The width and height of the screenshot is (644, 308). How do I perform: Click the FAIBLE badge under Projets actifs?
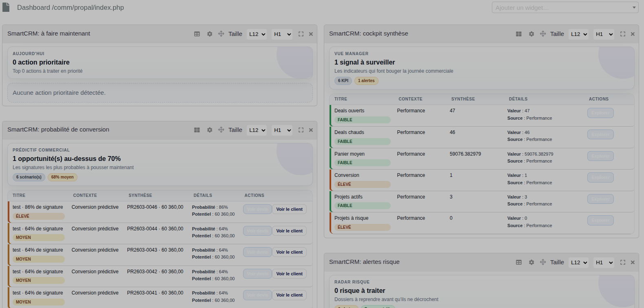[x=363, y=205]
